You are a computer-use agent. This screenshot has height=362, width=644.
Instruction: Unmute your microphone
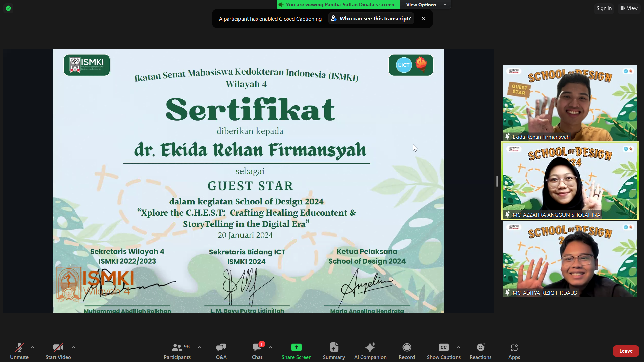[19, 351]
